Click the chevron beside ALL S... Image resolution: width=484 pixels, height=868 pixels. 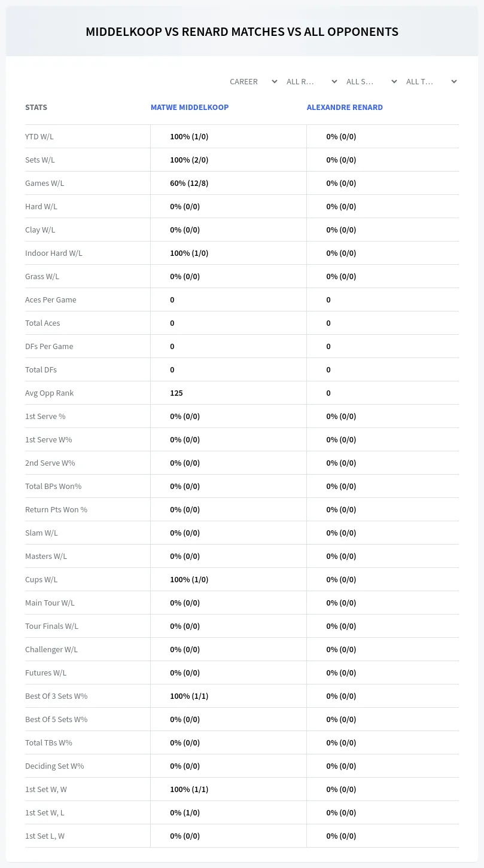point(394,81)
